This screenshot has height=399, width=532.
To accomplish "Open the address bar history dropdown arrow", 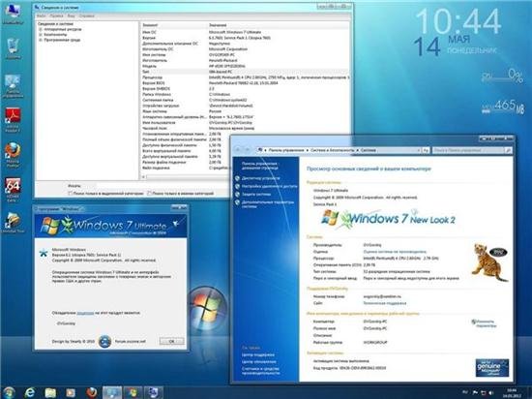I will pos(418,150).
